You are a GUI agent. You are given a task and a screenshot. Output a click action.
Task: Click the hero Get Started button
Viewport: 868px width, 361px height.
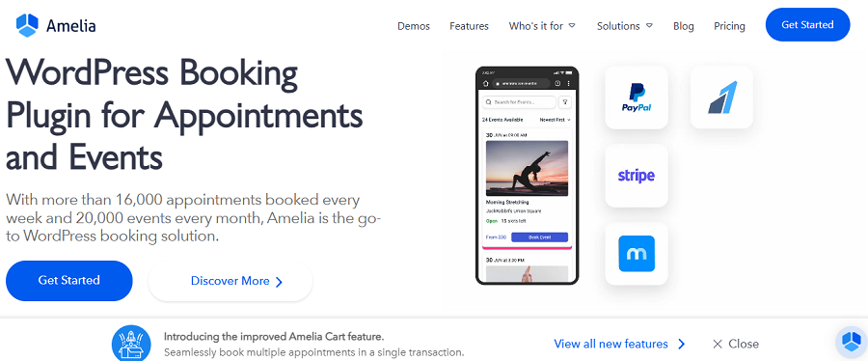click(x=69, y=281)
